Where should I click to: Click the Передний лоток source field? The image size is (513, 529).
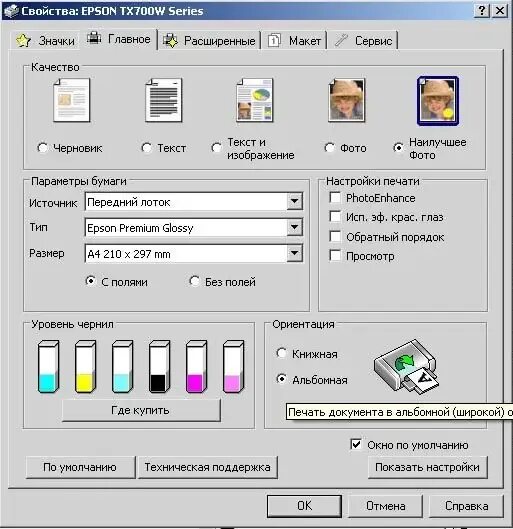(194, 202)
